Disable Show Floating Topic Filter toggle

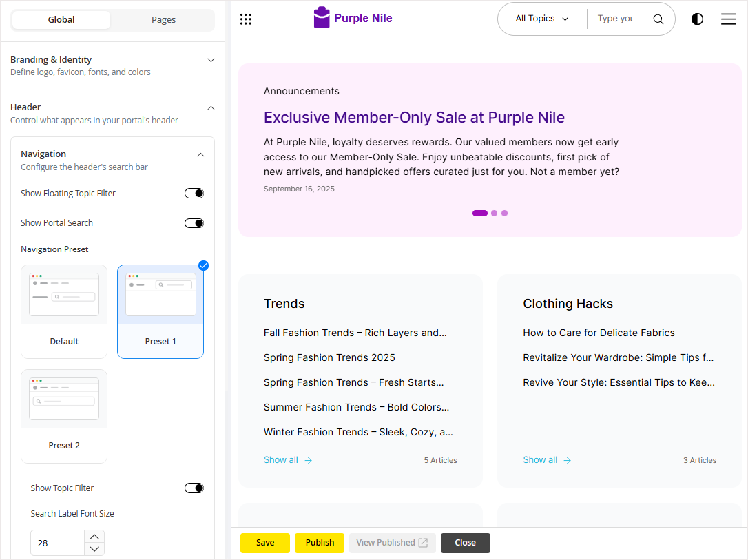tap(194, 194)
